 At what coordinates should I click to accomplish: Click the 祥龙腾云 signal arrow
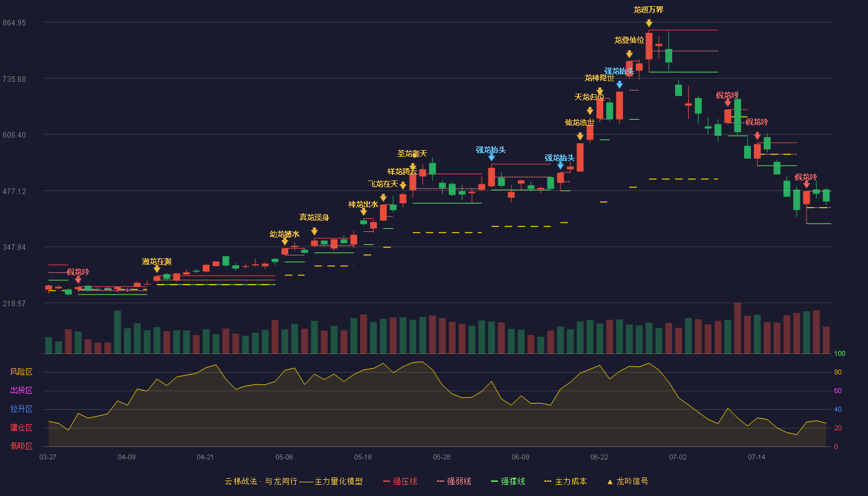(x=403, y=185)
